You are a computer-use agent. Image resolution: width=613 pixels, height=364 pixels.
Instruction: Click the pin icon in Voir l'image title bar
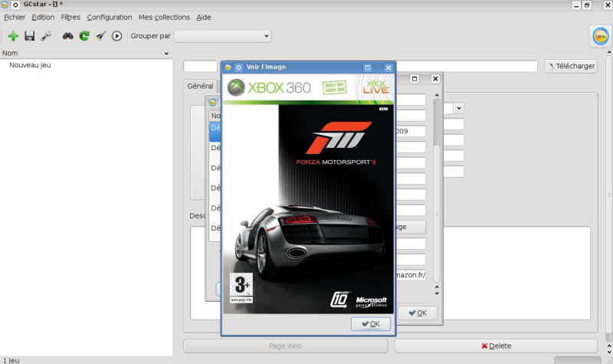[x=238, y=67]
